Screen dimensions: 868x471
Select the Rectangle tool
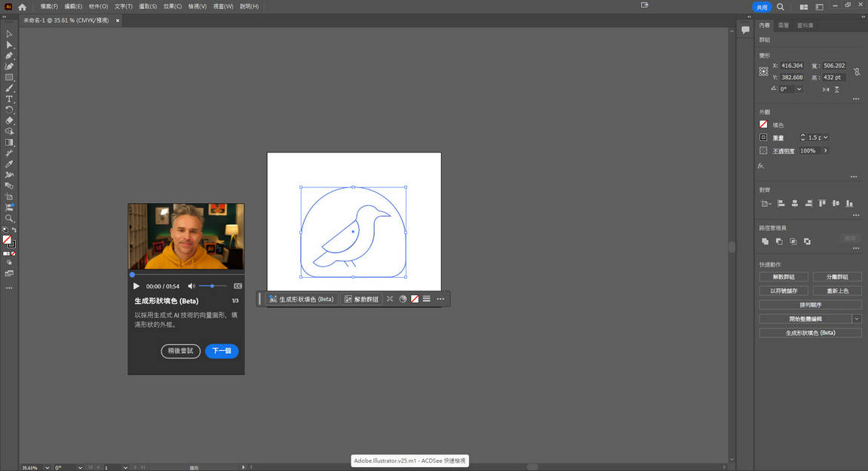click(9, 78)
